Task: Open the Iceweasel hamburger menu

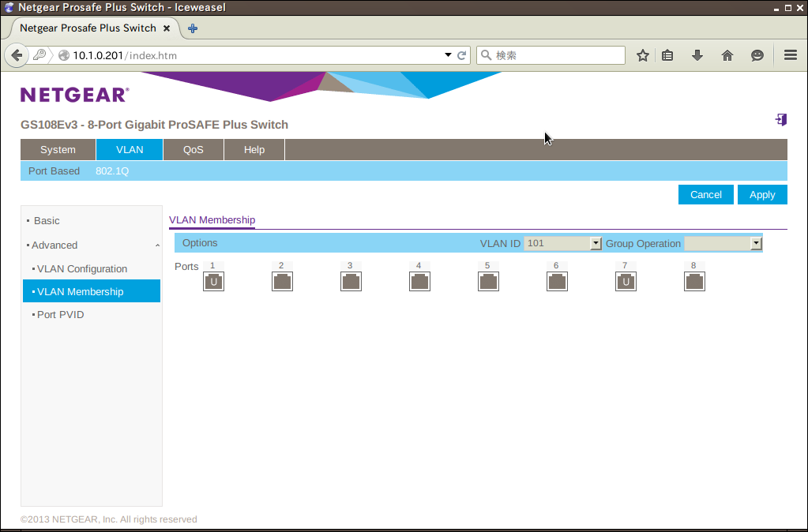Action: [x=791, y=55]
